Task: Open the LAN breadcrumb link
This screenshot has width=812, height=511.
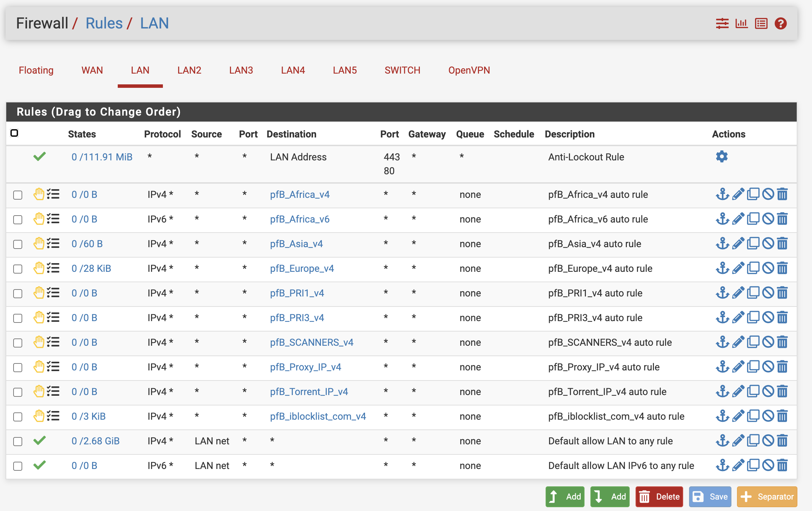Action: 154,24
